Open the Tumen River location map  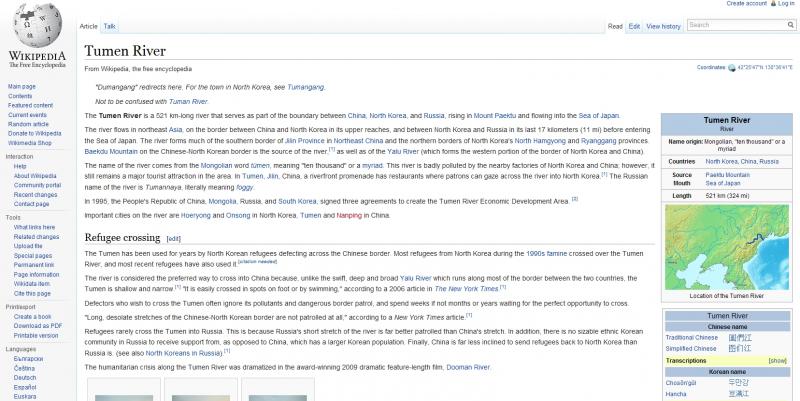coord(727,247)
